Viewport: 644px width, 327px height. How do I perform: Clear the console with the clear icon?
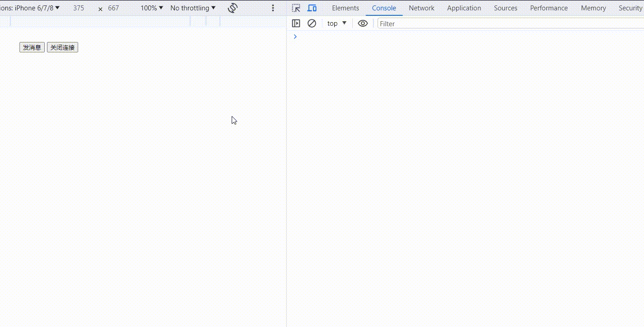point(312,23)
